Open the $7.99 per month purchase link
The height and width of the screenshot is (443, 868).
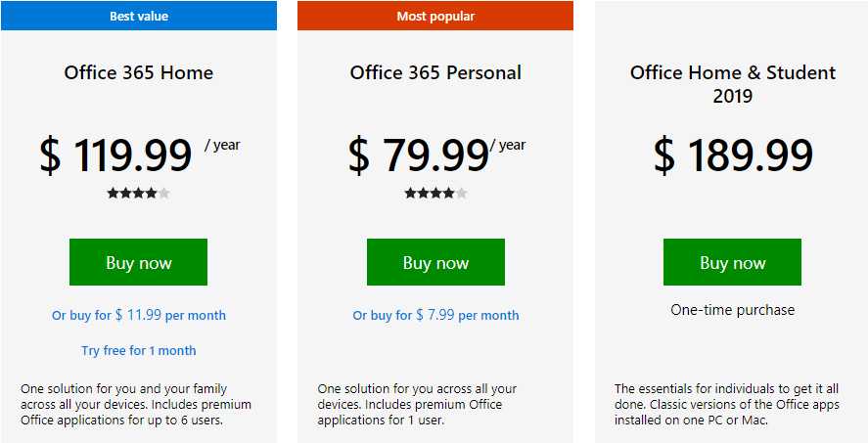(436, 315)
